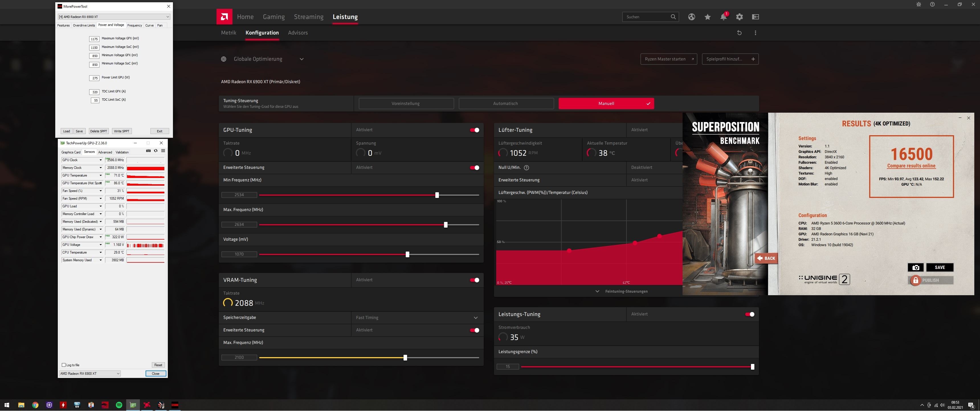Image resolution: width=980 pixels, height=411 pixels.
Task: Switch to the Streaming tab
Action: click(x=309, y=17)
